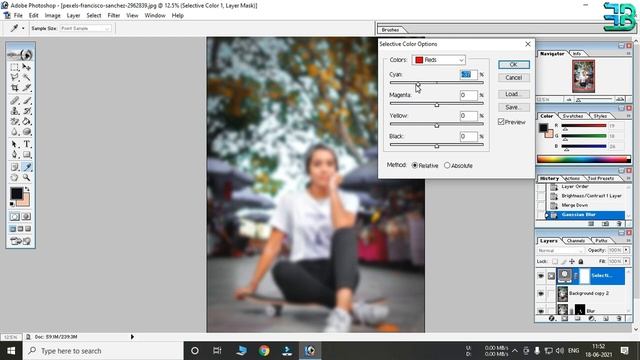Click Windows Start button
The width and height of the screenshot is (640, 360).
[x=11, y=351]
